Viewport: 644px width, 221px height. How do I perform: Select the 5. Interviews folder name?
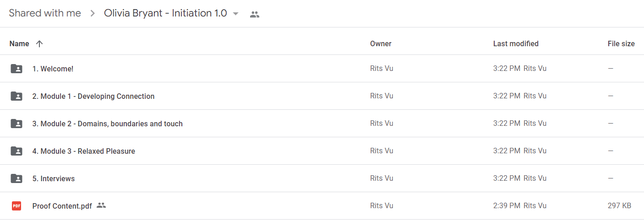pyautogui.click(x=54, y=178)
